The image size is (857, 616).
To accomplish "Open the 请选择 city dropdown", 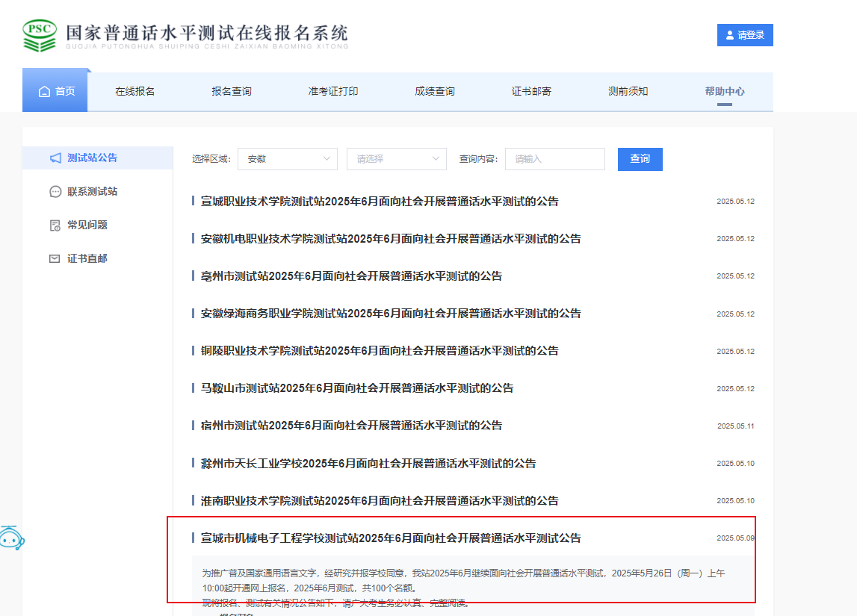I will tap(397, 159).
